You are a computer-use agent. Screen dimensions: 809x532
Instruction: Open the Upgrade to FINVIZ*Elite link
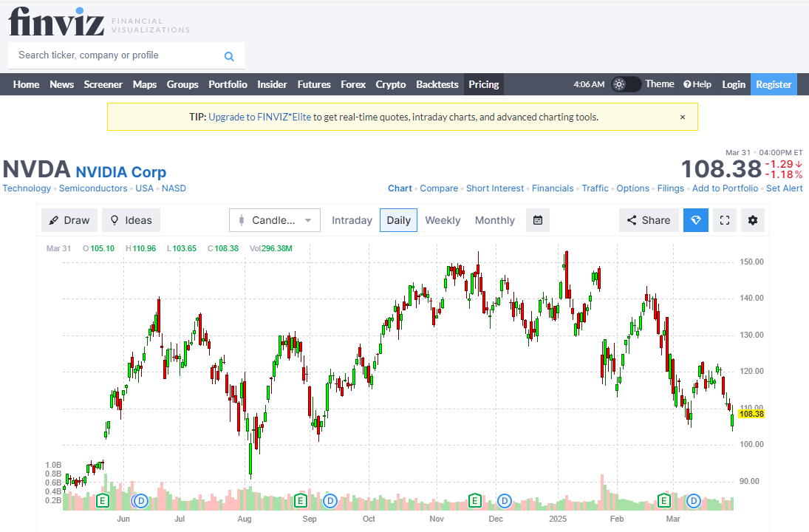tap(259, 117)
